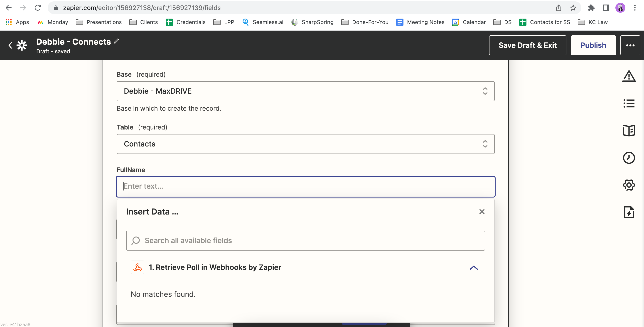Screen dimensions: 644x327
Task: Open the warning triangle sidebar icon
Action: [629, 76]
